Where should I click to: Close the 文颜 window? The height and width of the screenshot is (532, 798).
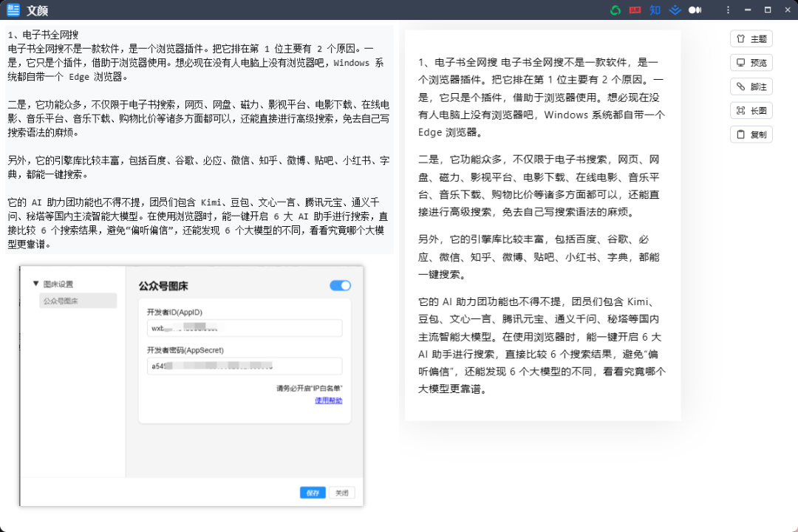788,10
